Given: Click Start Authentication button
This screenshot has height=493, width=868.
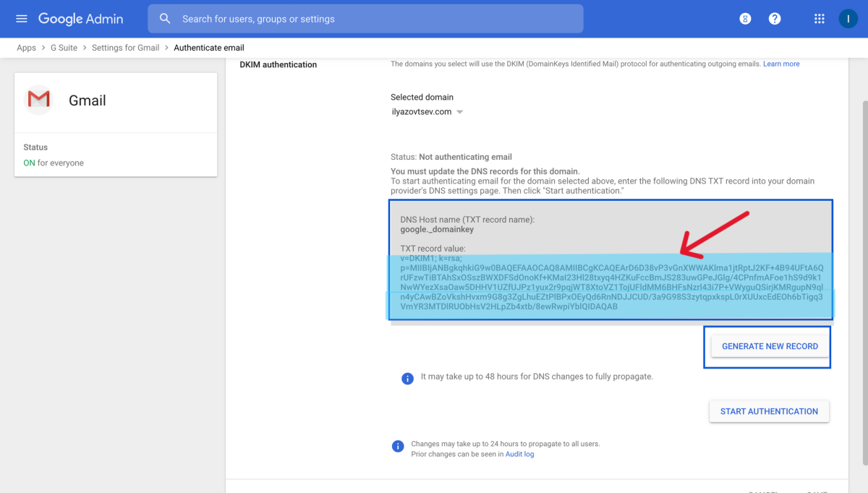Looking at the screenshot, I should 769,411.
